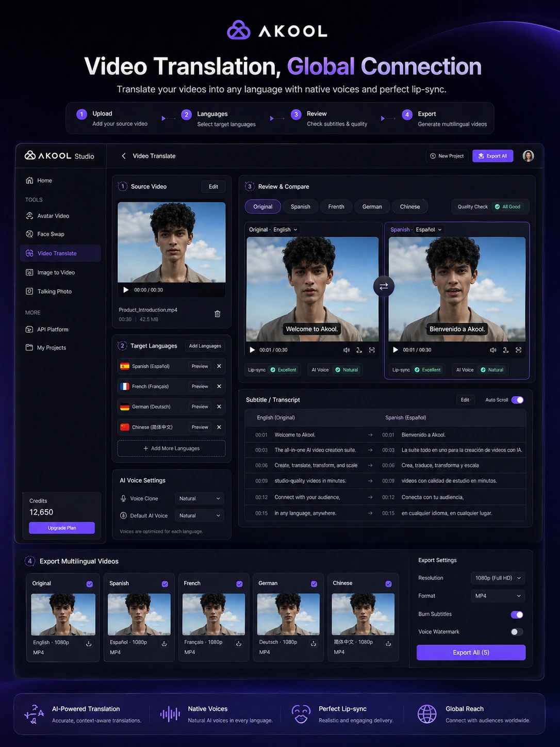The height and width of the screenshot is (747, 560).
Task: Remove the Chinese target language
Action: pos(219,427)
